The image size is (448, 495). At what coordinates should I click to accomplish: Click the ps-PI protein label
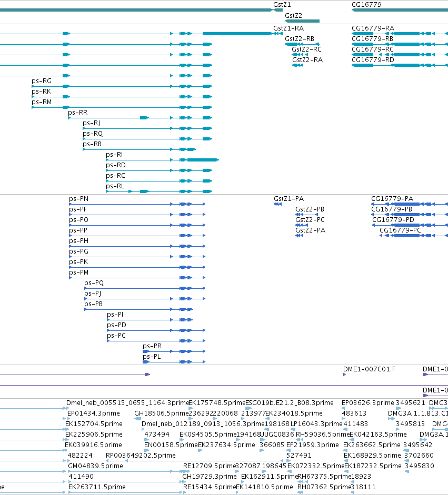(x=115, y=315)
